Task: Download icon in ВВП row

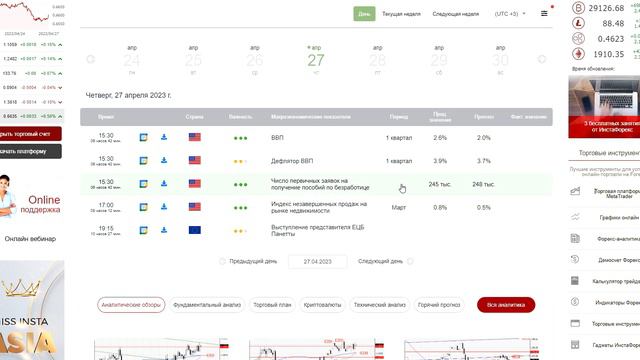Action: (x=164, y=137)
